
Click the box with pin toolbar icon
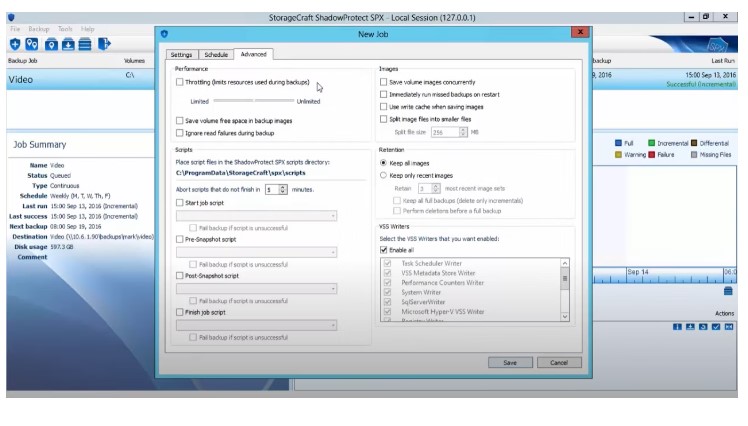pos(51,44)
